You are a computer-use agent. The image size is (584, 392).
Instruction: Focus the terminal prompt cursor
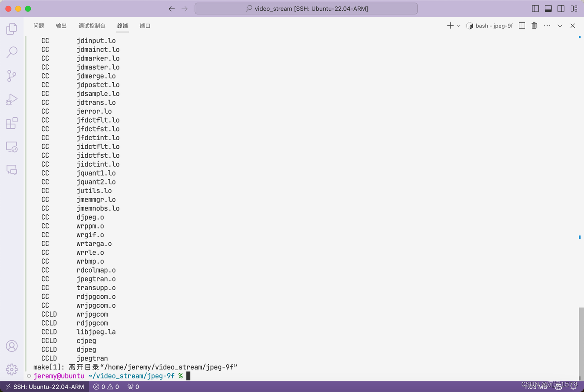188,376
